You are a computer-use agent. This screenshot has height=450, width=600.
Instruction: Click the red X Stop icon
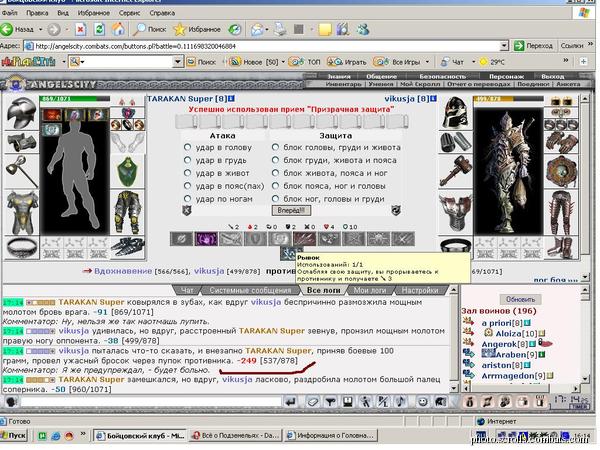coord(80,29)
